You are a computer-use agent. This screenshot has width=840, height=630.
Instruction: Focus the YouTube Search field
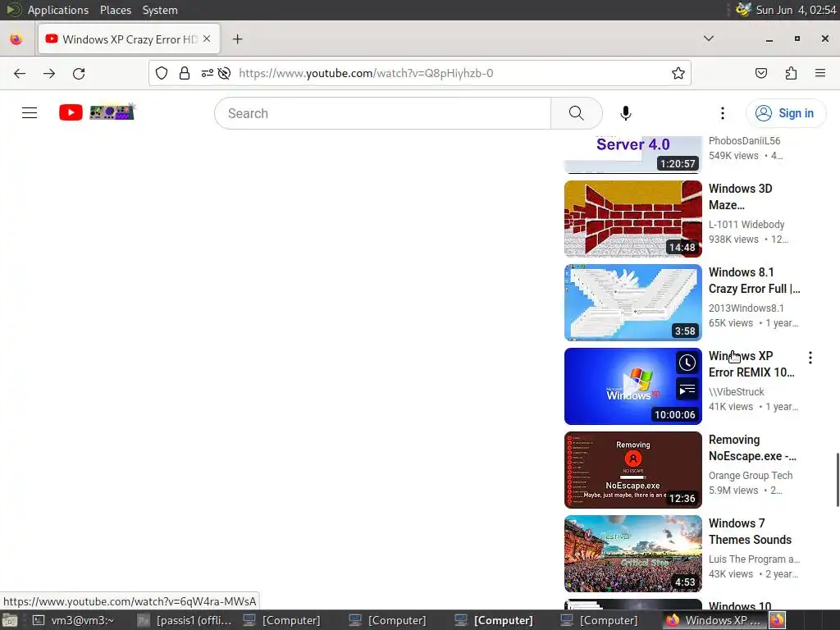click(x=382, y=113)
